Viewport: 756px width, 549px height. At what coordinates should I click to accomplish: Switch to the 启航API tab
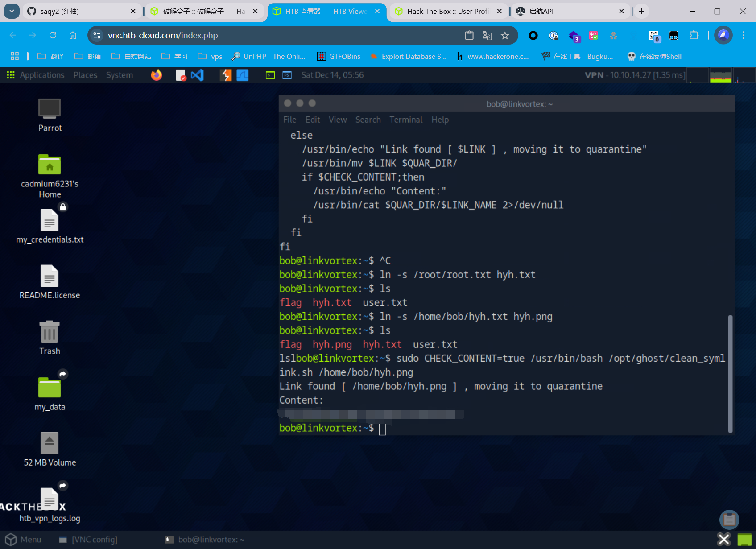571,11
